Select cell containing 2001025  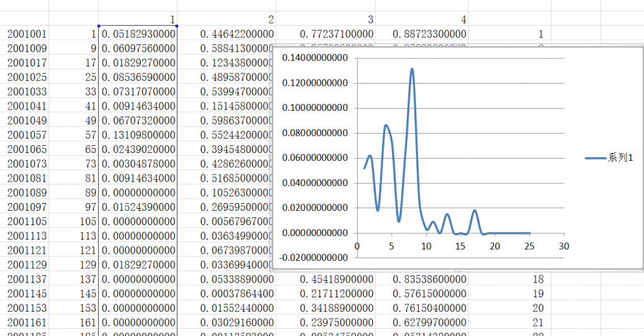pos(24,76)
